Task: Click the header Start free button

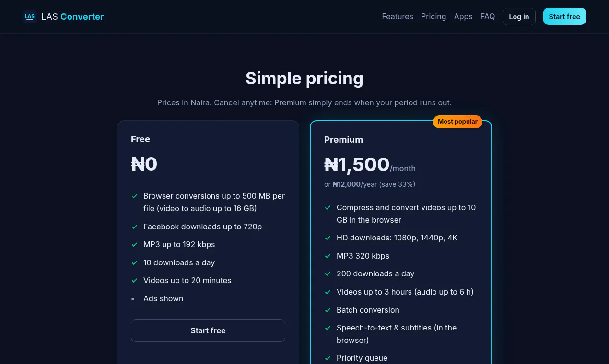Action: (x=564, y=16)
